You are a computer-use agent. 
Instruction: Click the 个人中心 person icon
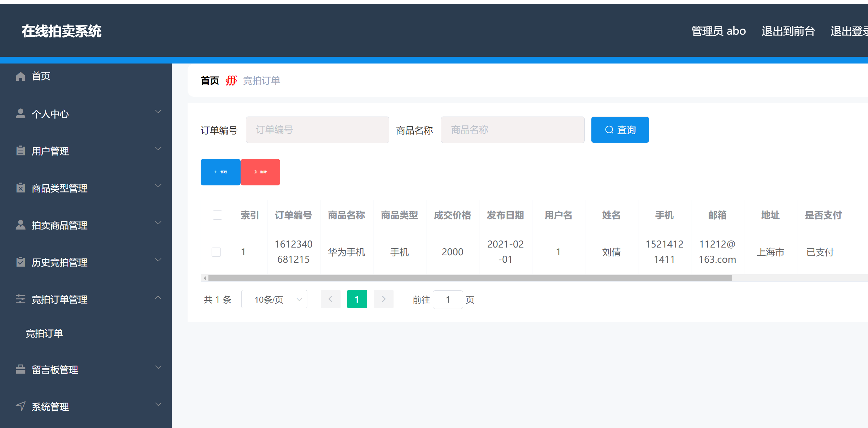20,113
